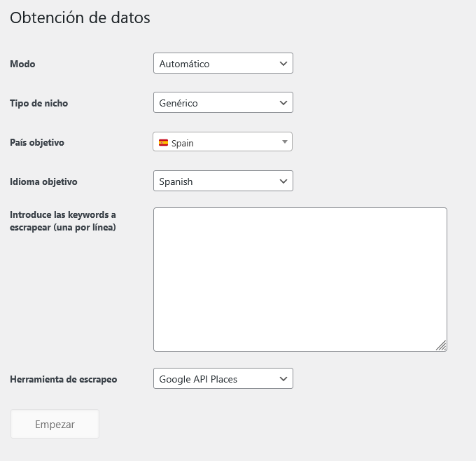Click the Herramienta de escrapeo label

64,379
